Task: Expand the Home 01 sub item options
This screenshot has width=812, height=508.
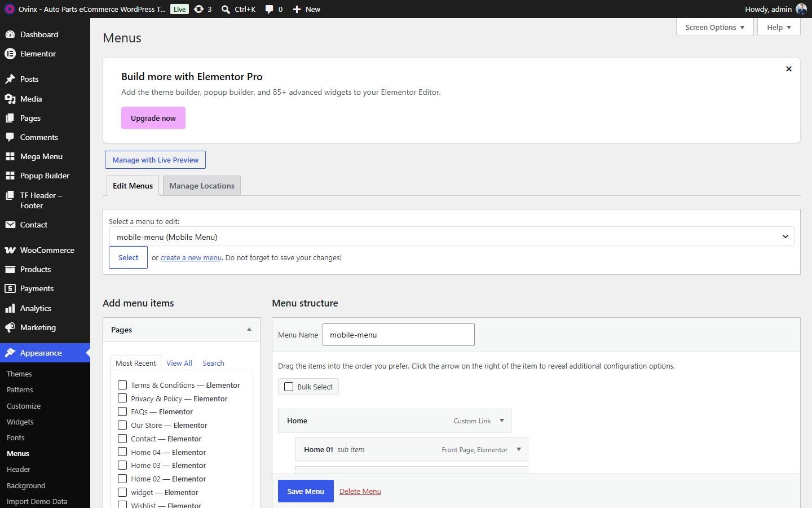Action: [519, 449]
